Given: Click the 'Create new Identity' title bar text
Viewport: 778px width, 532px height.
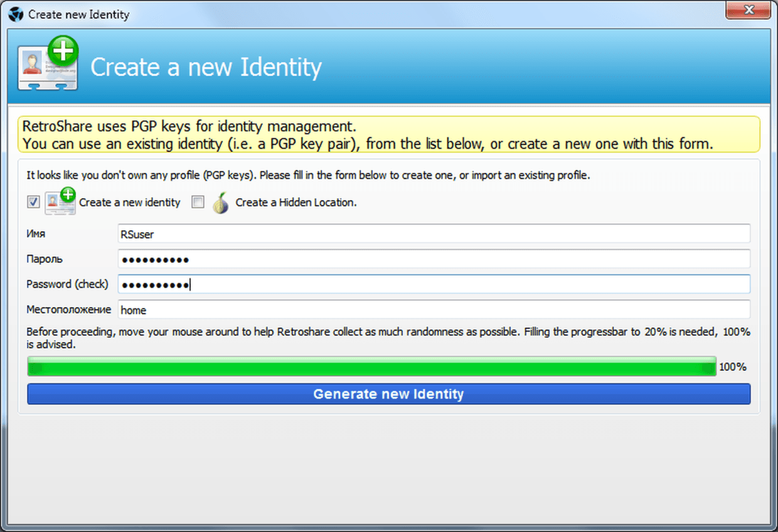Looking at the screenshot, I should click(78, 14).
